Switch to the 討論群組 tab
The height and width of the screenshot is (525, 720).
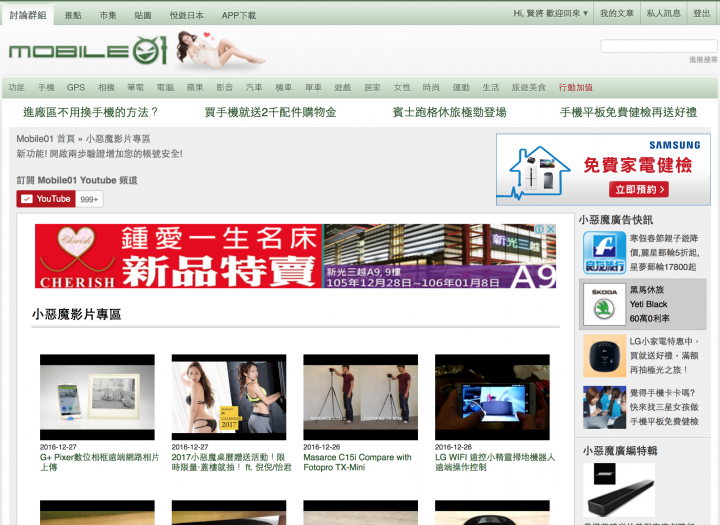tap(28, 15)
